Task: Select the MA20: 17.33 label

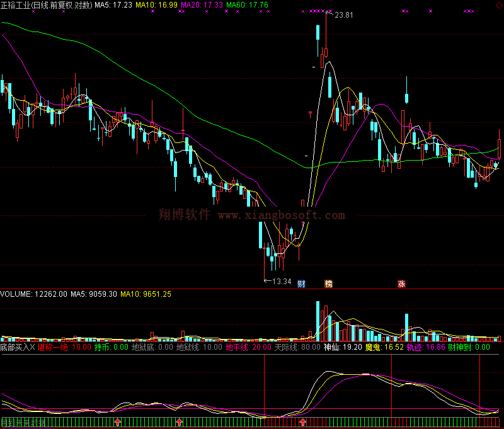Action: [x=202, y=5]
